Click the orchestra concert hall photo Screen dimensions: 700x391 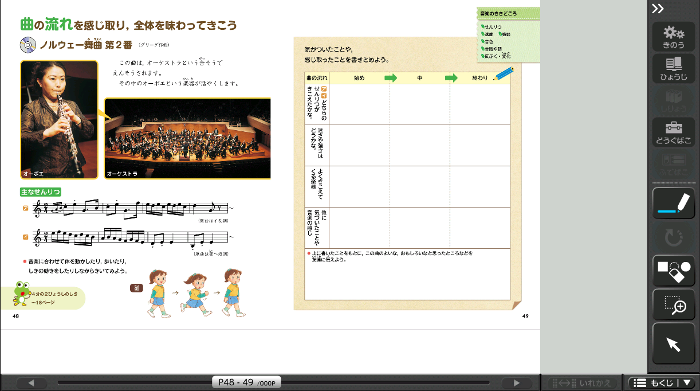(x=188, y=138)
